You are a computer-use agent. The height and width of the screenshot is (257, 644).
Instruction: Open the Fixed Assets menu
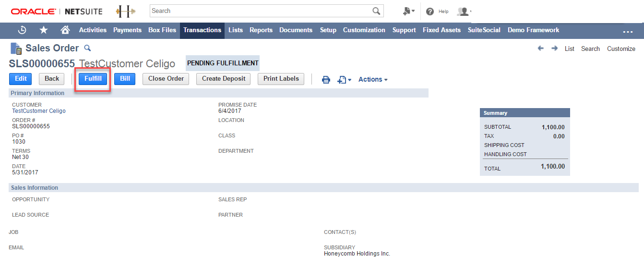pyautogui.click(x=441, y=30)
